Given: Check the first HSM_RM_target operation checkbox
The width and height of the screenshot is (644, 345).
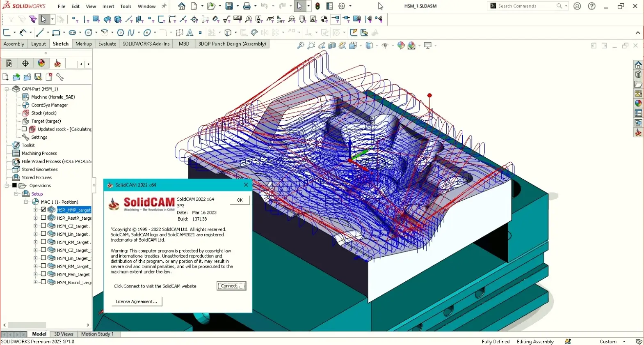Looking at the screenshot, I should coord(43,242).
